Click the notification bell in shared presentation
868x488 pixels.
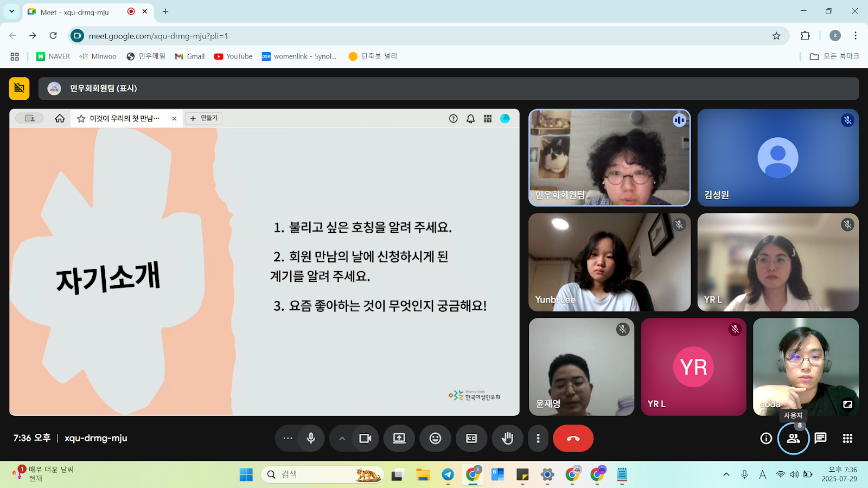click(471, 119)
